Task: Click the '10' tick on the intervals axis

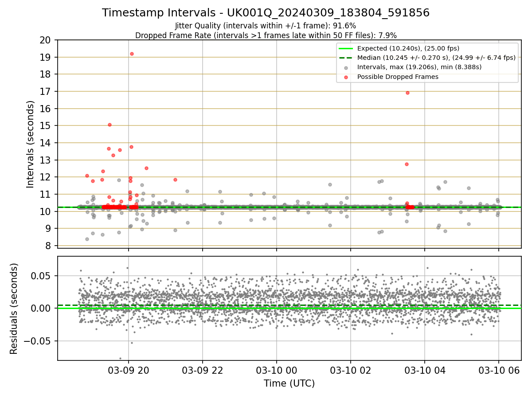Action: (46, 211)
